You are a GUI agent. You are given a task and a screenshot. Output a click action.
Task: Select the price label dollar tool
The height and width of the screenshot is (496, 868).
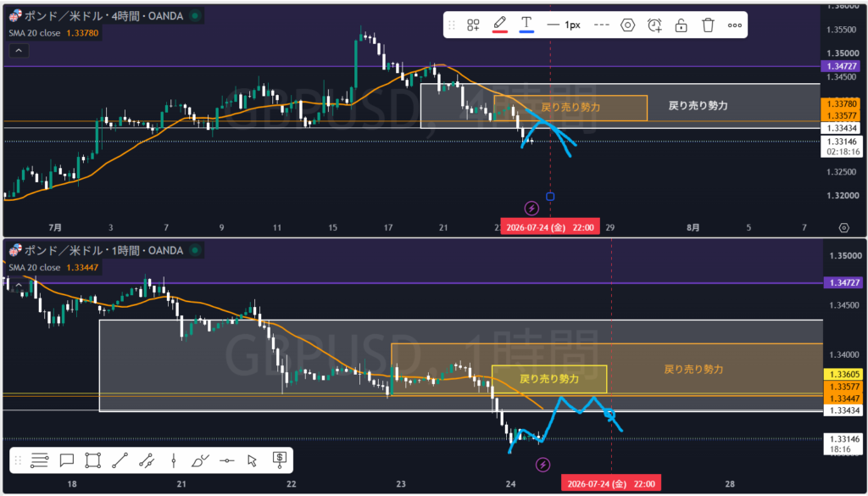click(280, 459)
